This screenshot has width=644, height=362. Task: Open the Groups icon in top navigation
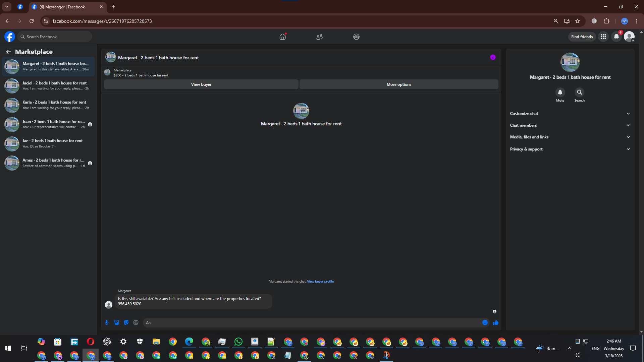tap(356, 37)
